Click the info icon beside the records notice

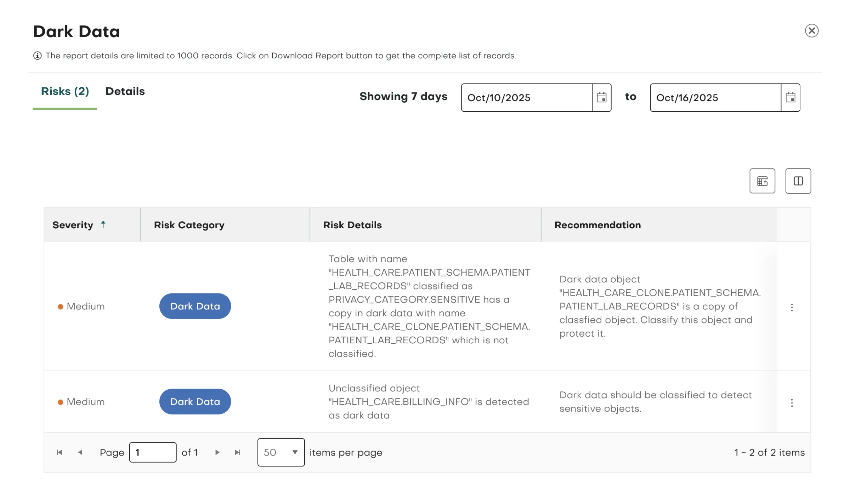38,55
